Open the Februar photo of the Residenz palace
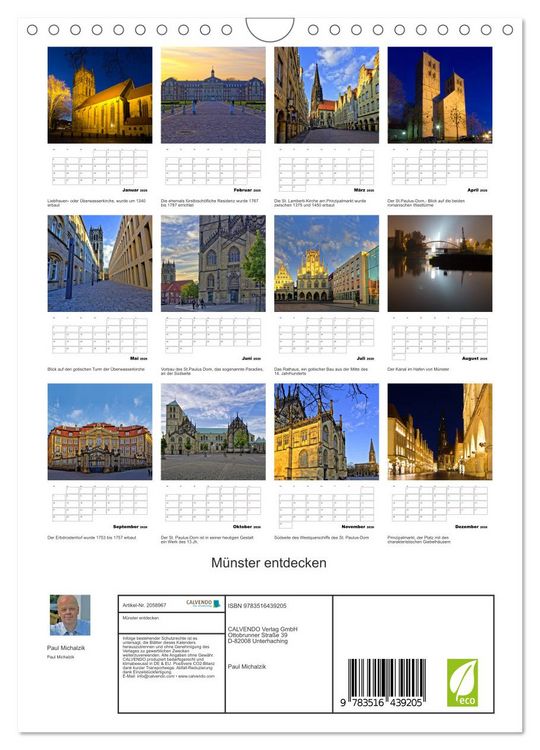Viewport: 540px width, 750px height. 213,95
